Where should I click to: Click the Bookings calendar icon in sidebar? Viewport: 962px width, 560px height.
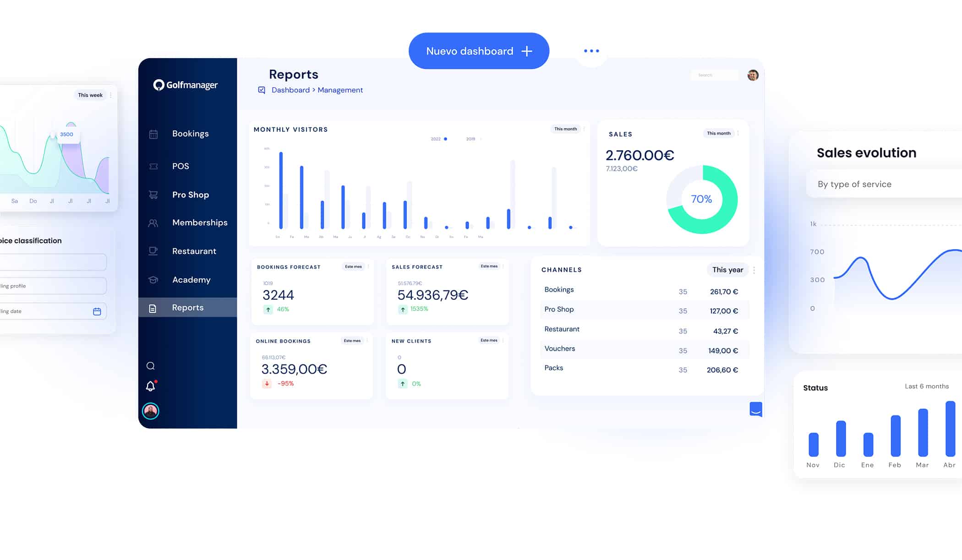(x=153, y=134)
